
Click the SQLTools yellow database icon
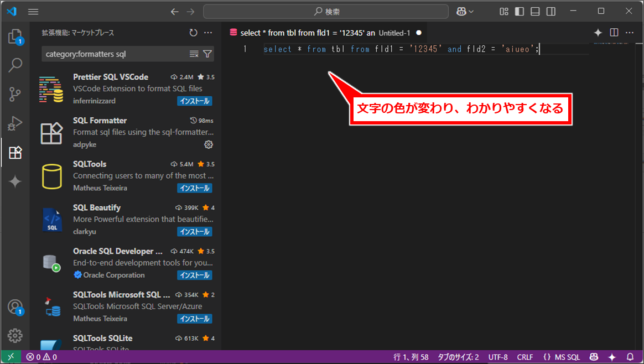[52, 176]
